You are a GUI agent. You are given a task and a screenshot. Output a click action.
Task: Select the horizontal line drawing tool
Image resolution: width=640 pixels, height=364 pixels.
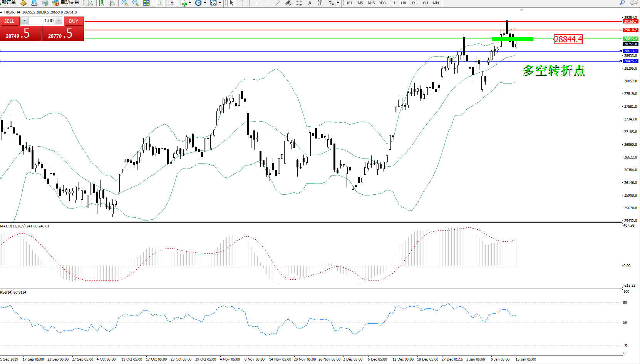pos(266,3)
